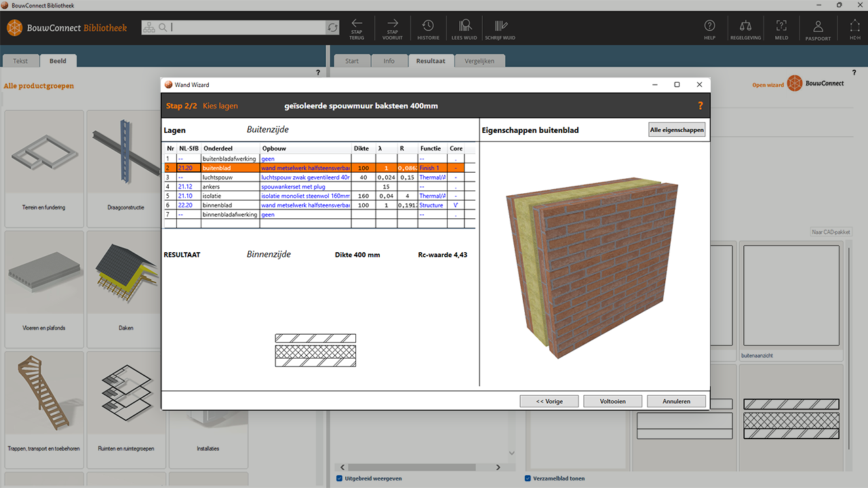Switch to the Vergelijken tab
The width and height of the screenshot is (868, 488).
coord(479,61)
